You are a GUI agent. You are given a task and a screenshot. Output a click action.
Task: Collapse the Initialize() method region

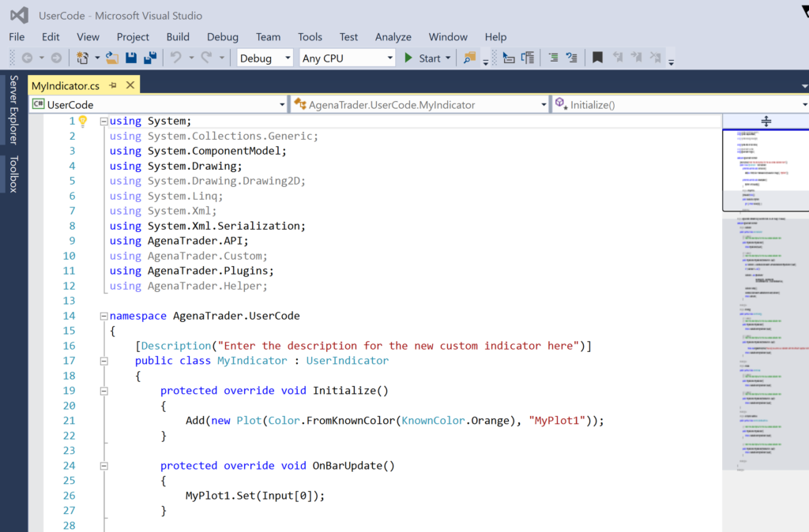pos(103,391)
